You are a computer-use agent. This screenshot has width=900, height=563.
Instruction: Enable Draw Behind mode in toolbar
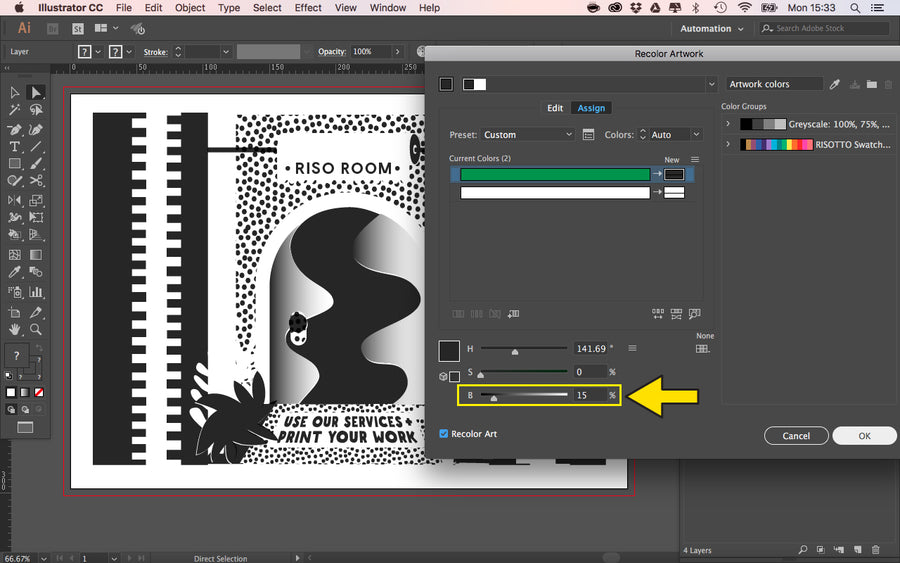(x=25, y=409)
